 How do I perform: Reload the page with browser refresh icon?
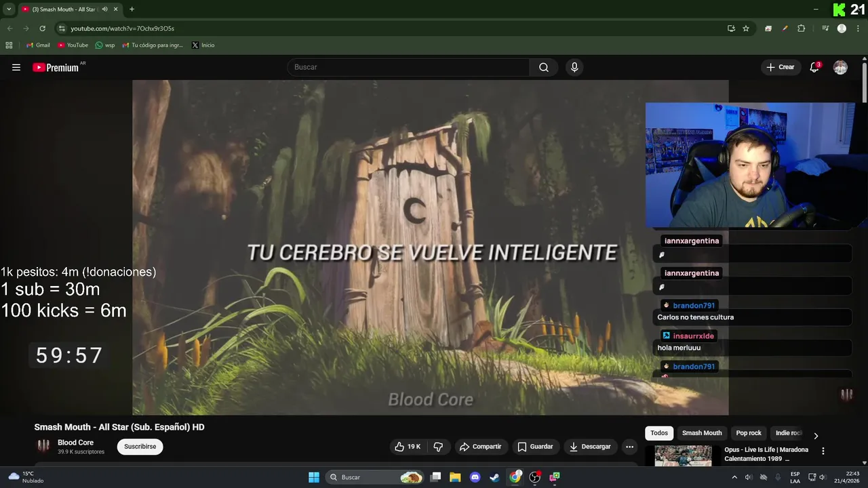pyautogui.click(x=42, y=28)
